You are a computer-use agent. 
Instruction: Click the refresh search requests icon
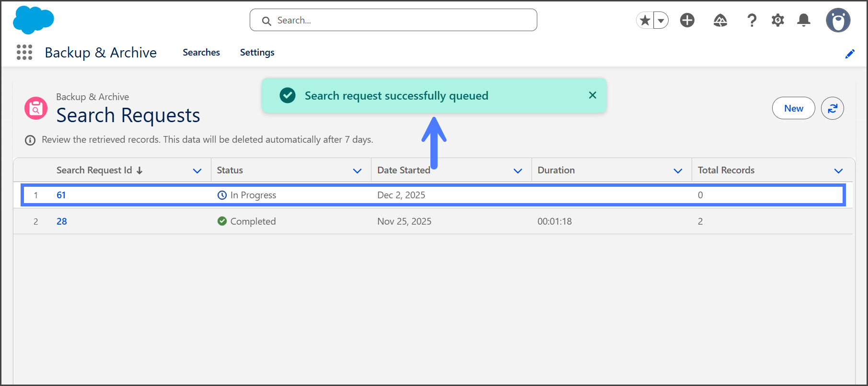point(833,108)
